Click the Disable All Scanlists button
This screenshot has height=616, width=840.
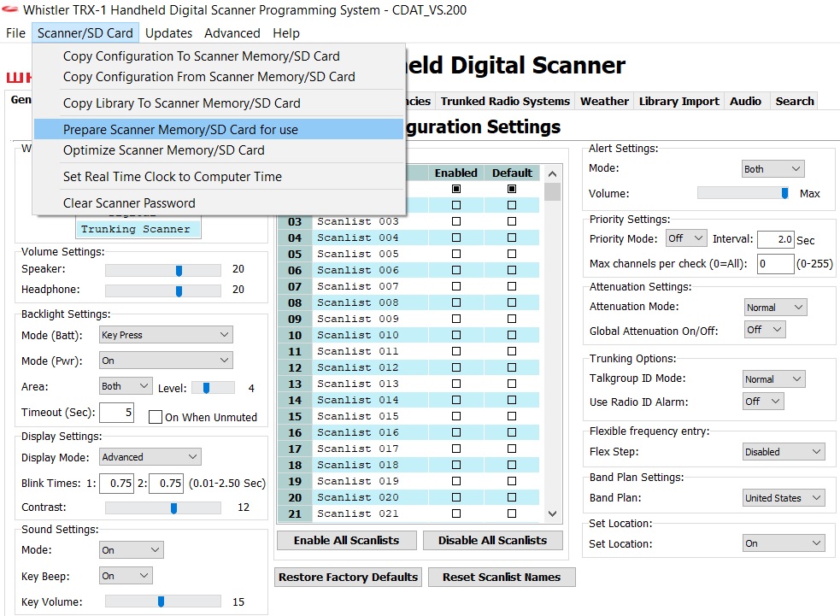click(493, 541)
